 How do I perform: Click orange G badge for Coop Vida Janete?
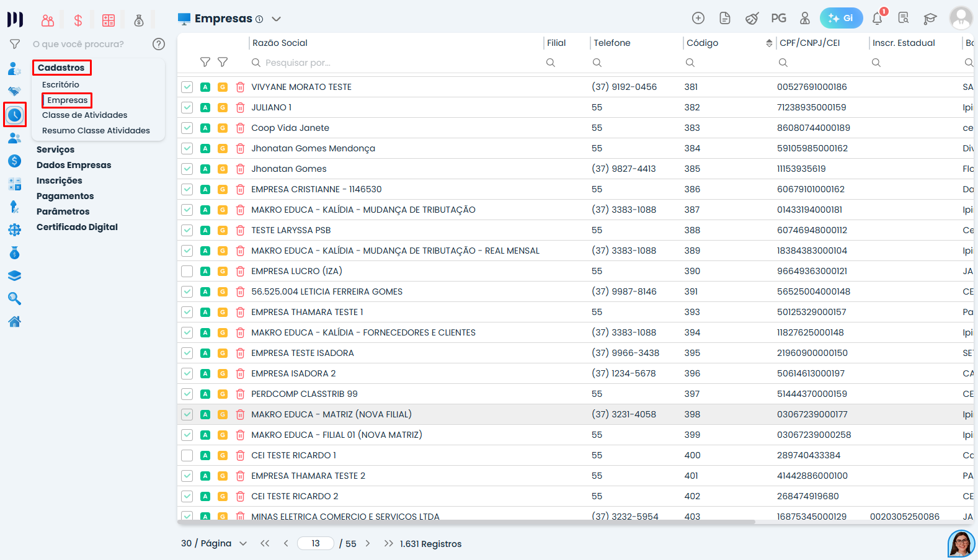click(x=223, y=128)
